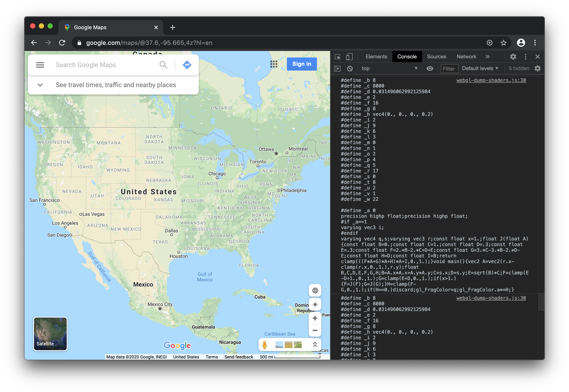569x392 pixels.
Task: Go forward in browser history
Action: (48, 43)
